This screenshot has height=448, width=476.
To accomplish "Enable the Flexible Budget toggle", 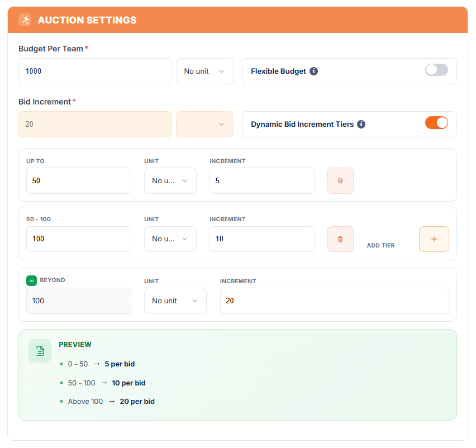I will [436, 70].
